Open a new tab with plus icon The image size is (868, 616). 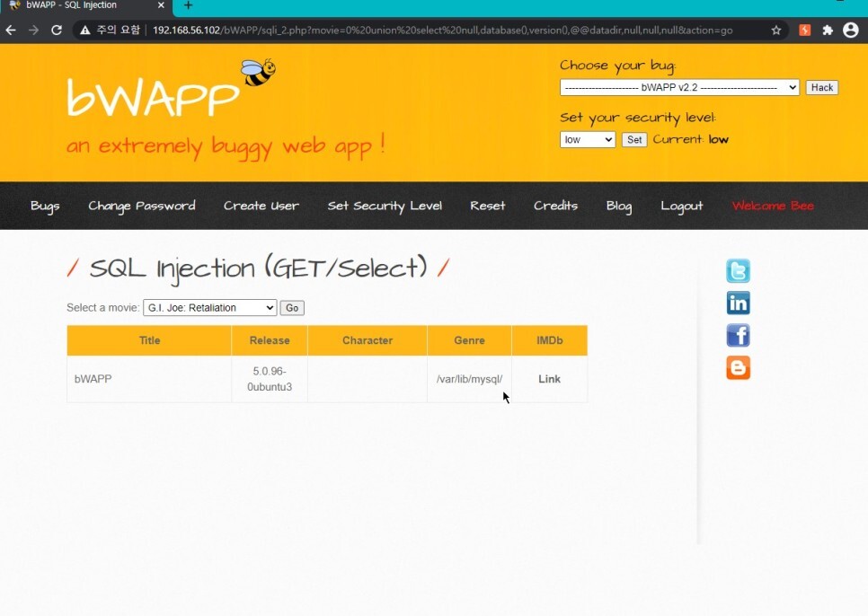(188, 5)
